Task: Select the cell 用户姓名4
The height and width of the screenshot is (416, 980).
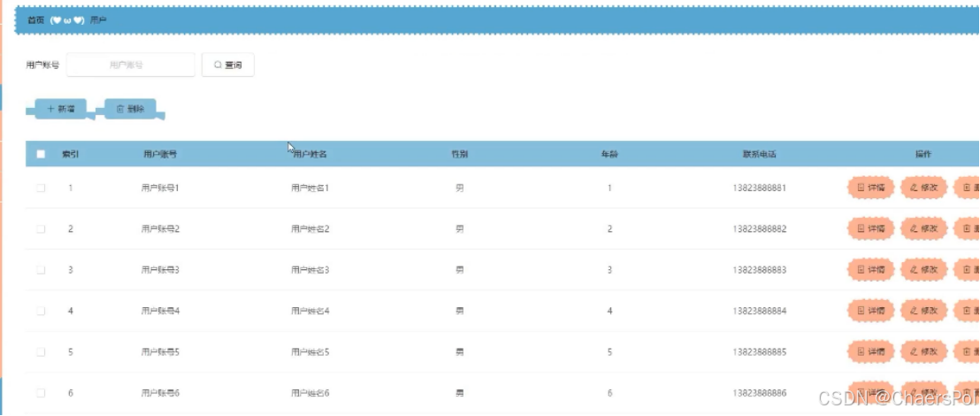Action: coord(310,311)
